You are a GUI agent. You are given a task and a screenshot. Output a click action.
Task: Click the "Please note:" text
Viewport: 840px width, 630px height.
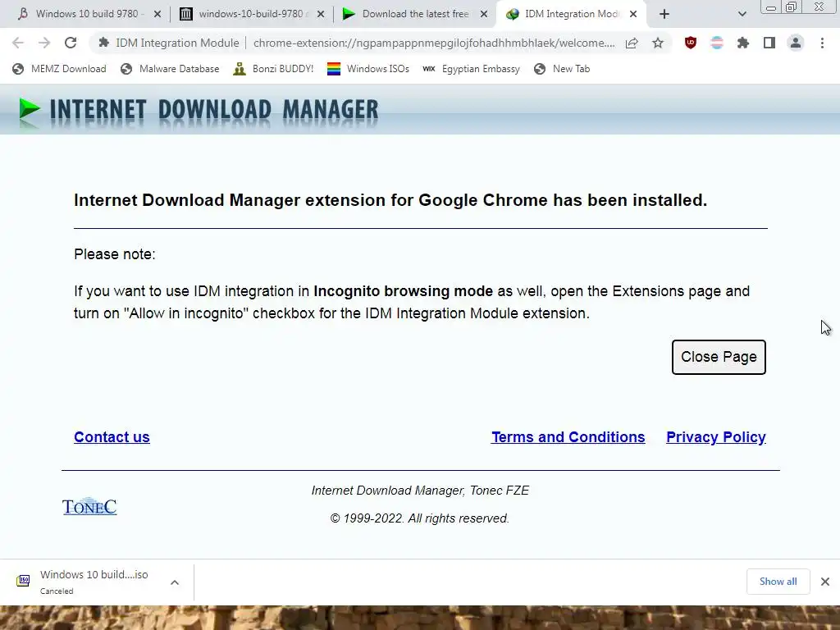coord(115,254)
